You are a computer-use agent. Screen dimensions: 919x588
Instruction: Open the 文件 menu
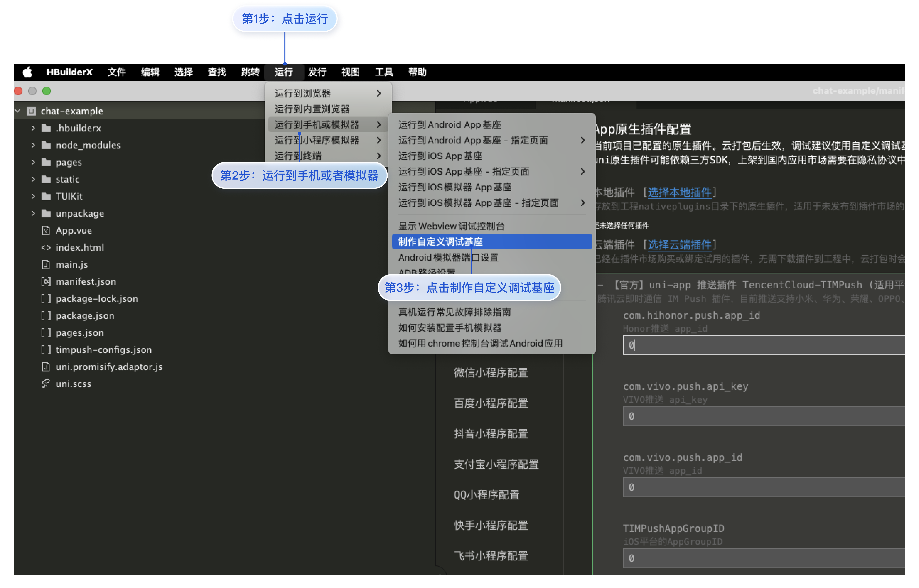point(117,72)
